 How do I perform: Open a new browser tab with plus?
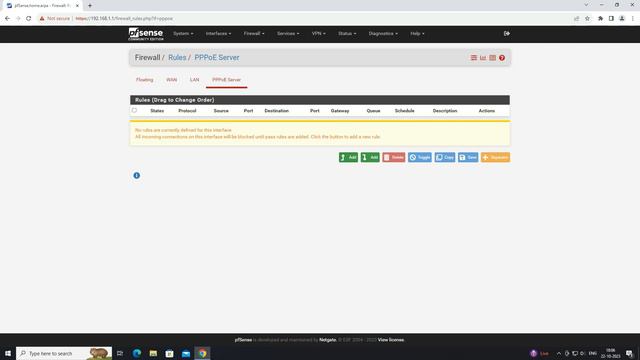pyautogui.click(x=90, y=6)
